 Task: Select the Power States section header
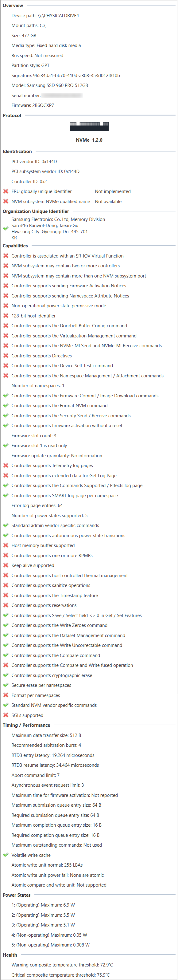17,895
